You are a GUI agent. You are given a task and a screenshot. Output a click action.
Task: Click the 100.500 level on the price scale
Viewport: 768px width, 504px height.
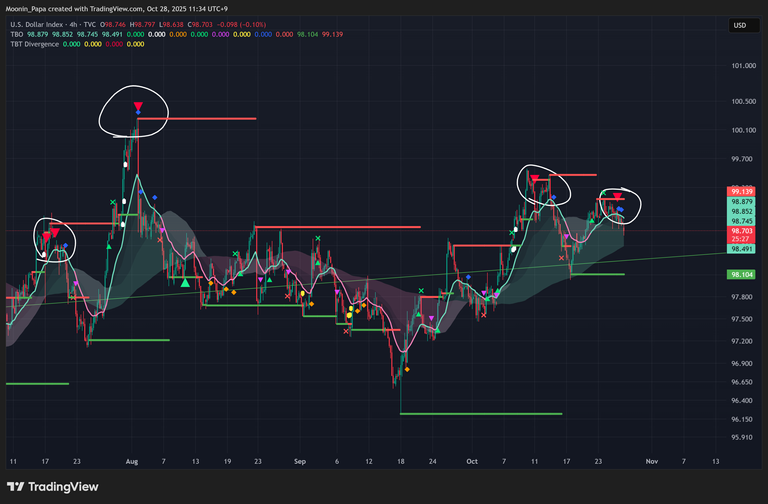pyautogui.click(x=742, y=102)
